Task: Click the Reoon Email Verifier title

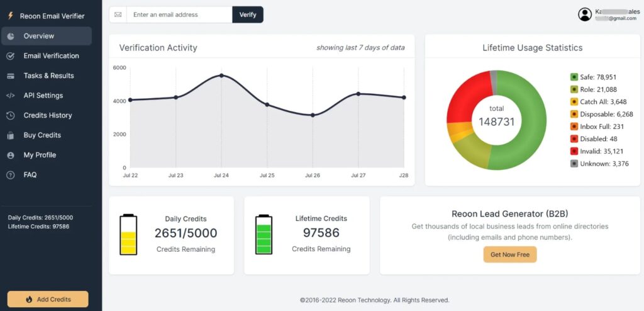Action: tap(52, 16)
